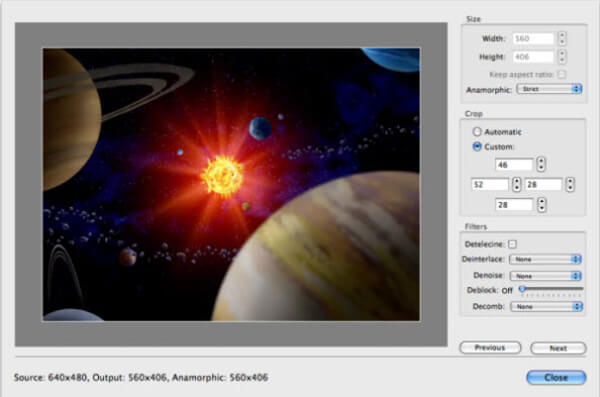Click the left crop field showing 52
600x397 pixels.
pos(490,185)
